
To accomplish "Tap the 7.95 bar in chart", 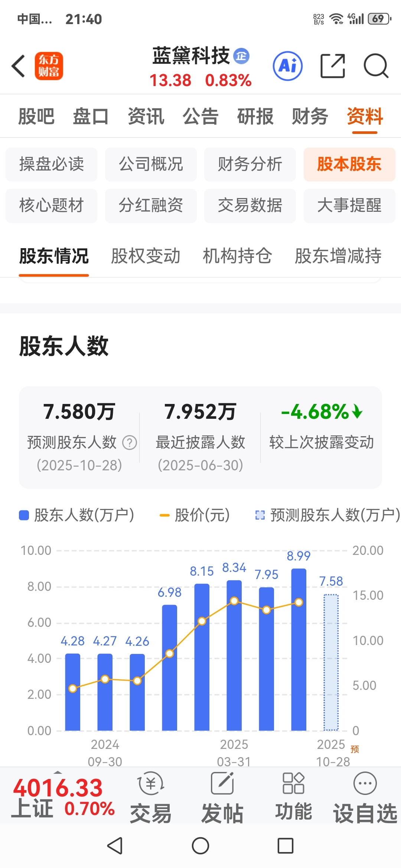I will tap(266, 659).
